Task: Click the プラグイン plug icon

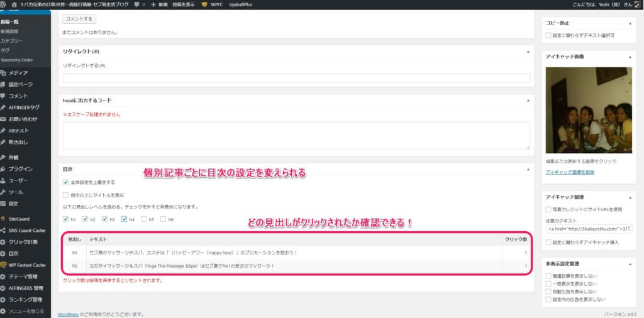Action: [3, 169]
